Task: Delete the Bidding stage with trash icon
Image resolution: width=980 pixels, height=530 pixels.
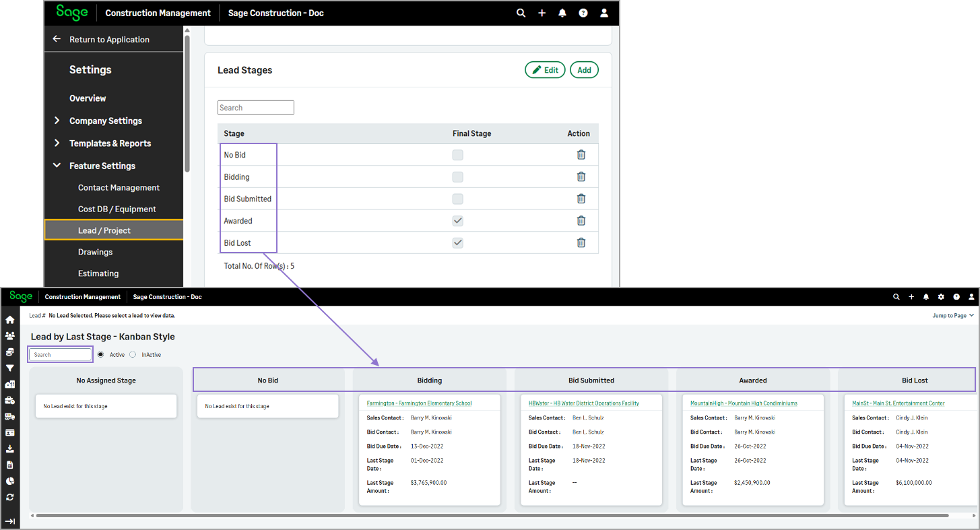Action: point(581,176)
